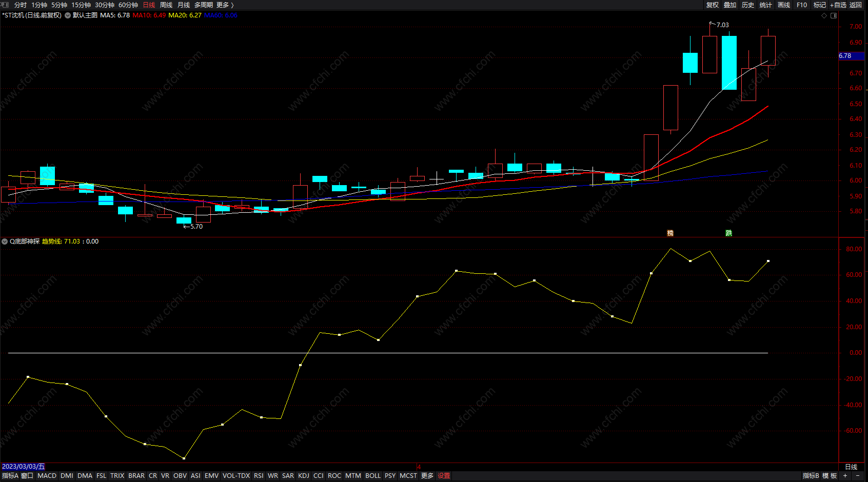Select the 月线 monthly period
This screenshot has height=482, width=868.
click(184, 5)
